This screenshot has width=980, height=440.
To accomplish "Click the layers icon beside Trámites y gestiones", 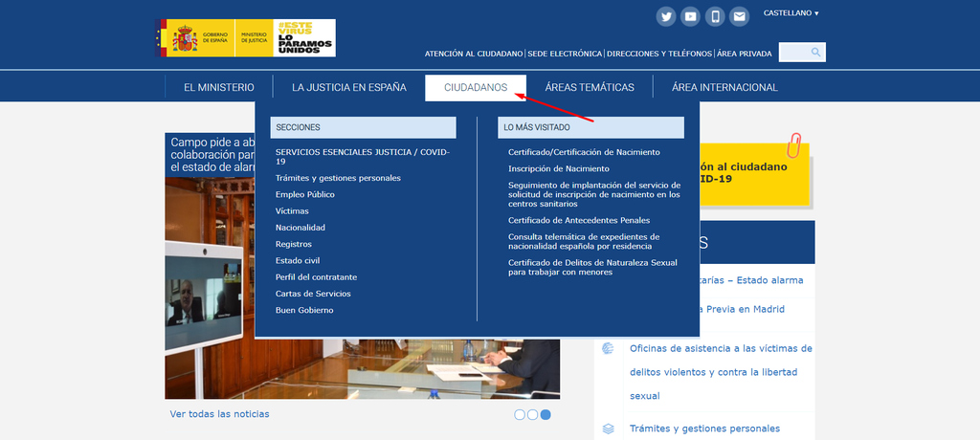I will 608,429.
